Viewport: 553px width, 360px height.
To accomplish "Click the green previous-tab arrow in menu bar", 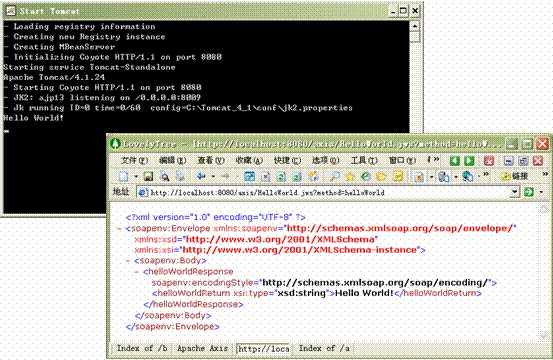I will coord(455,161).
